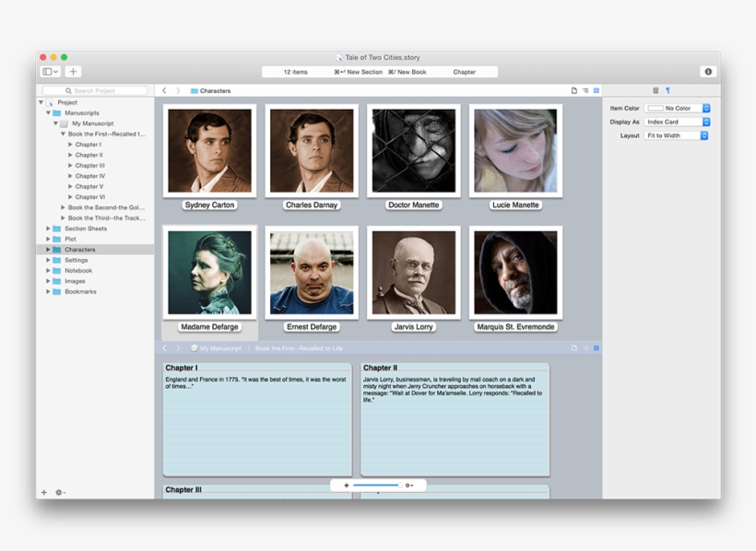Expand the Section Sheets folder
This screenshot has height=551, width=756.
(x=48, y=229)
